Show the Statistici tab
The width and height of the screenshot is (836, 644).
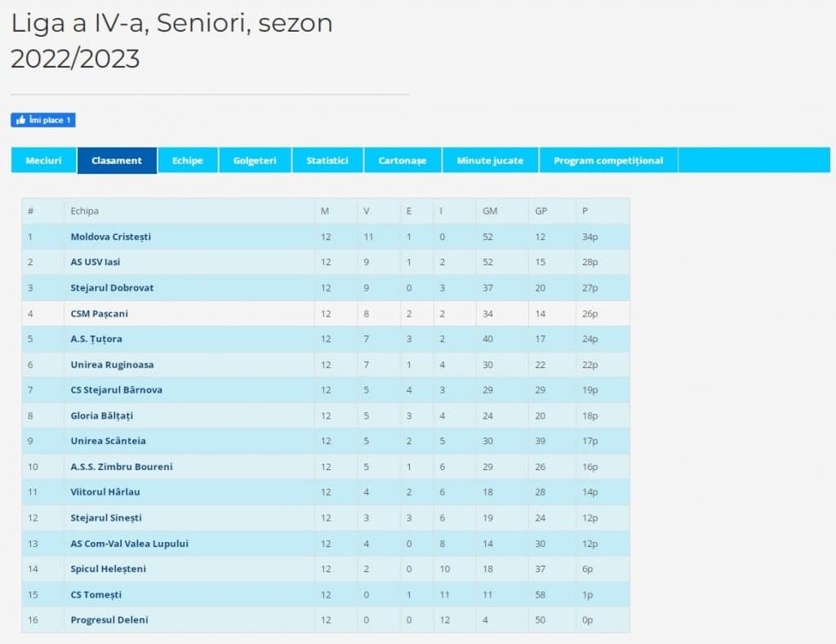pos(327,161)
